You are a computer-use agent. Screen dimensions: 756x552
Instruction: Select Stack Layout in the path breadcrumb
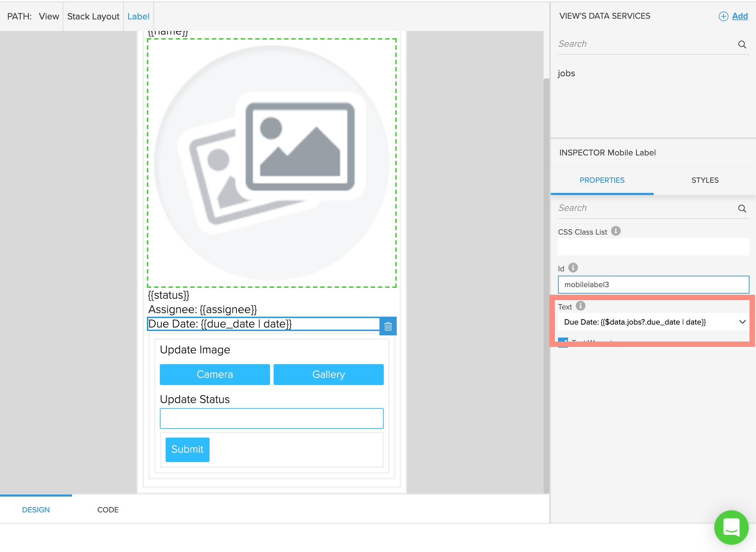93,17
